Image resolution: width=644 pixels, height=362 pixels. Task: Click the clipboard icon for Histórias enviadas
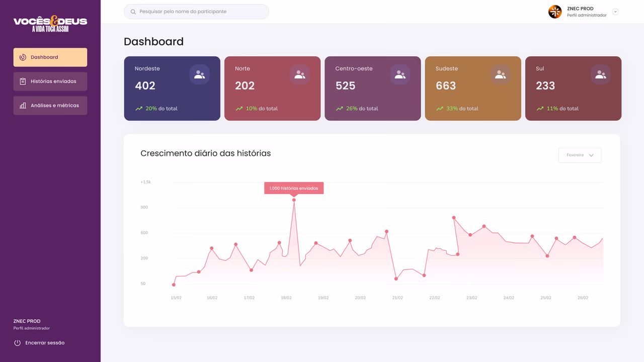[23, 81]
